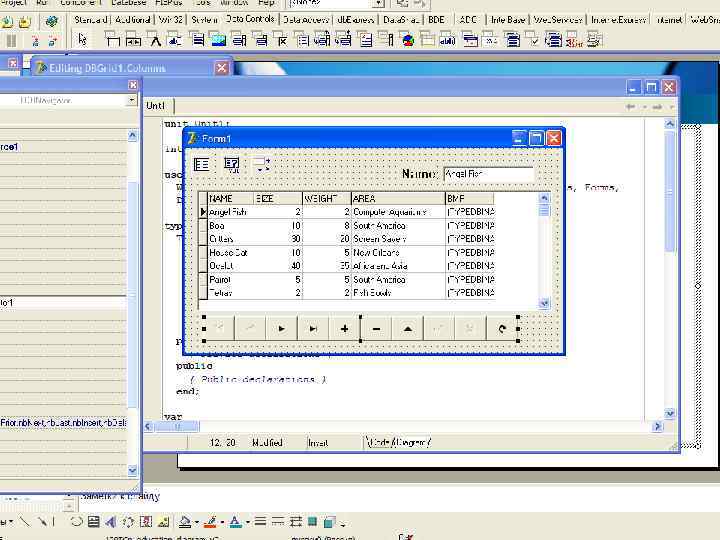Switch to BDE palette tab
This screenshot has height=540, width=720.
[436, 19]
